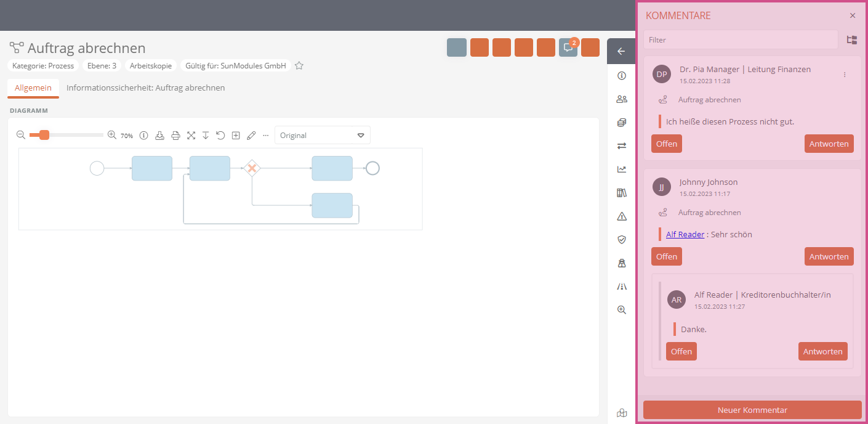Click the print diagram icon
868x424 pixels.
tap(175, 135)
